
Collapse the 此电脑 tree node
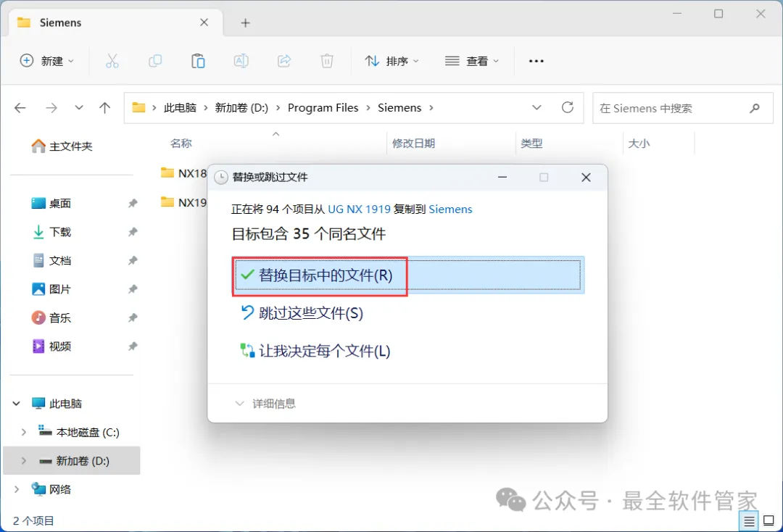click(x=17, y=403)
